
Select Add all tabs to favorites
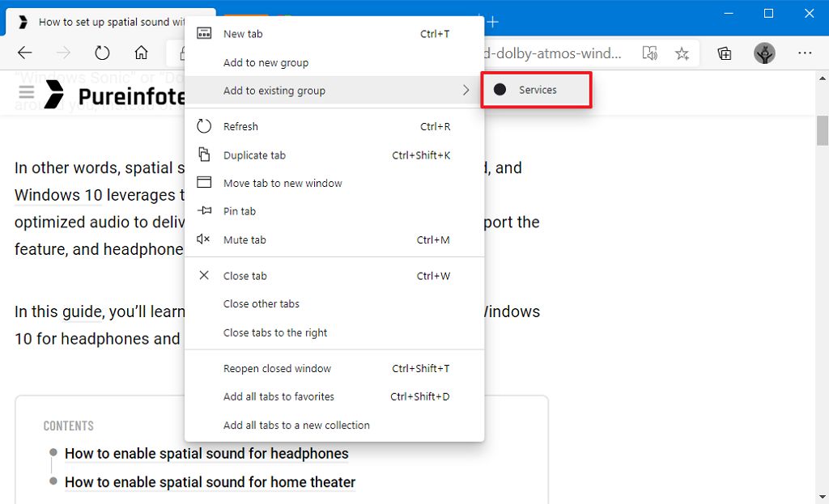click(334, 396)
